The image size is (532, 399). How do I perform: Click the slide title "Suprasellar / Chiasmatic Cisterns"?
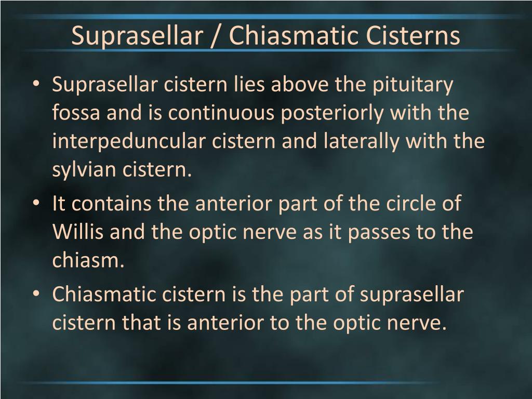click(x=265, y=36)
